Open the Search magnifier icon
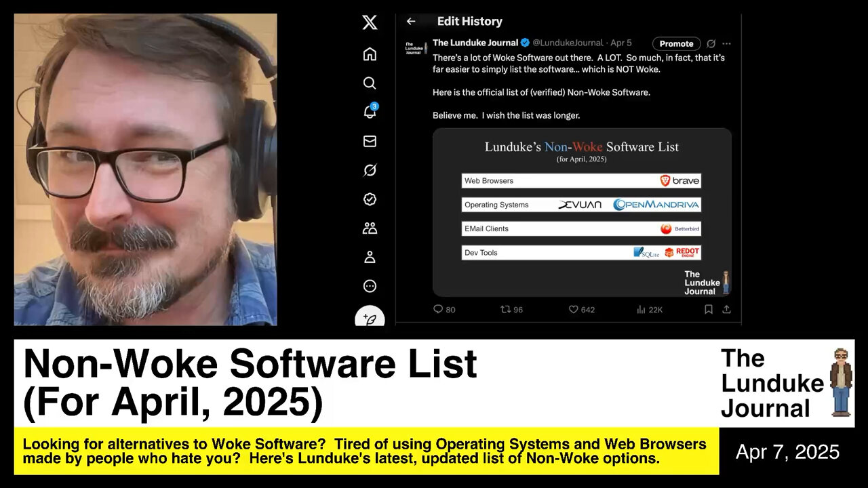Image resolution: width=868 pixels, height=488 pixels. 370,83
